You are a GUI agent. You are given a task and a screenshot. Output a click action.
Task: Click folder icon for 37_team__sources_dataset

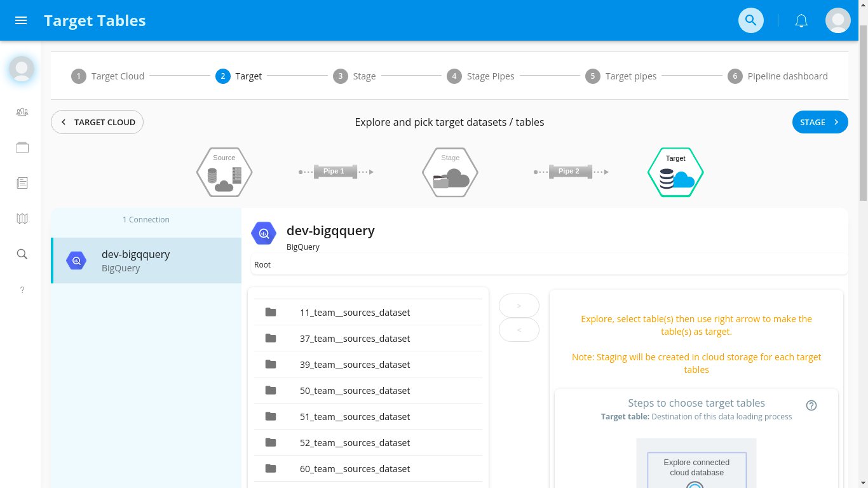(271, 338)
